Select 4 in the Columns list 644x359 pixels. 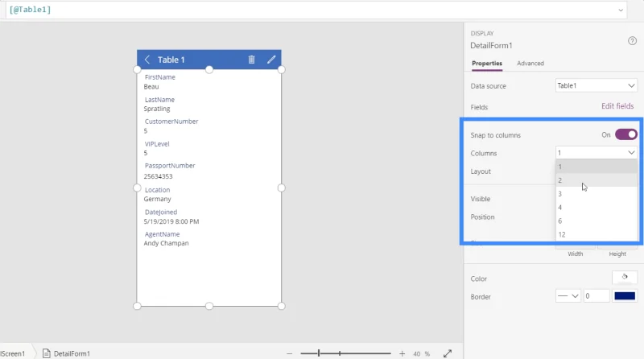point(597,207)
